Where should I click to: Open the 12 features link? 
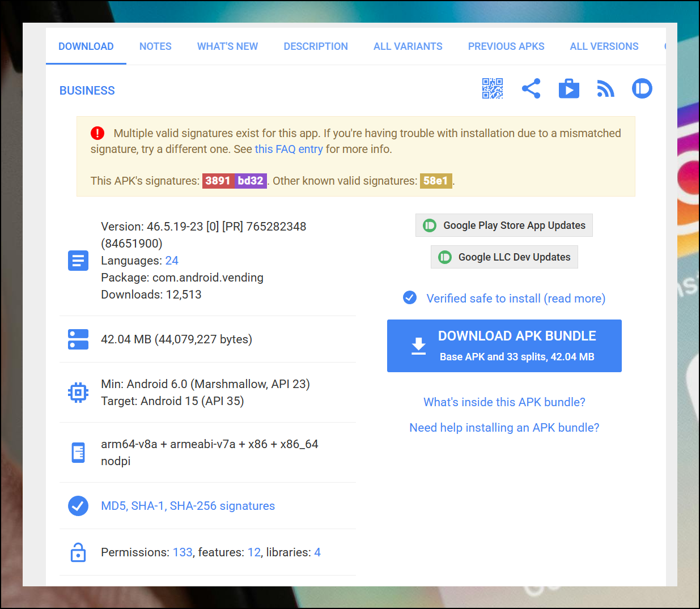click(254, 552)
